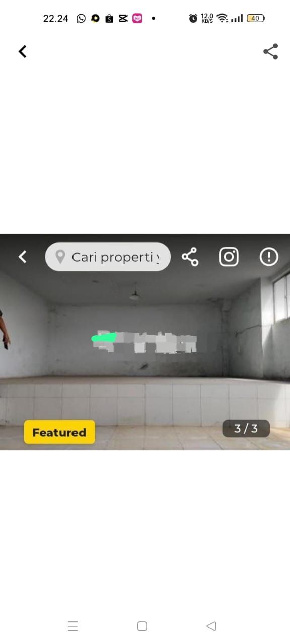
Task: Tap the back arrow in the white header
Action: (x=22, y=51)
